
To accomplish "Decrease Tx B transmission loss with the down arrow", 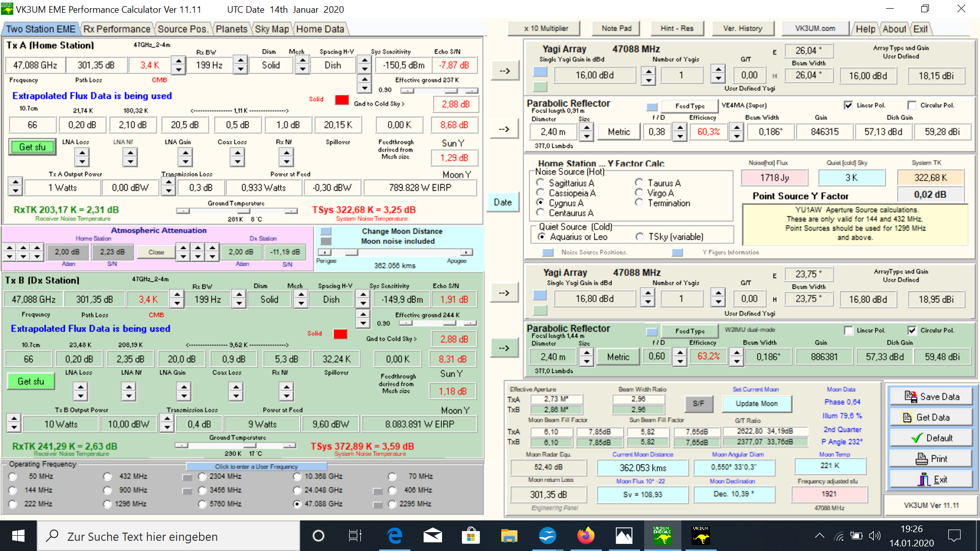I will [167, 428].
